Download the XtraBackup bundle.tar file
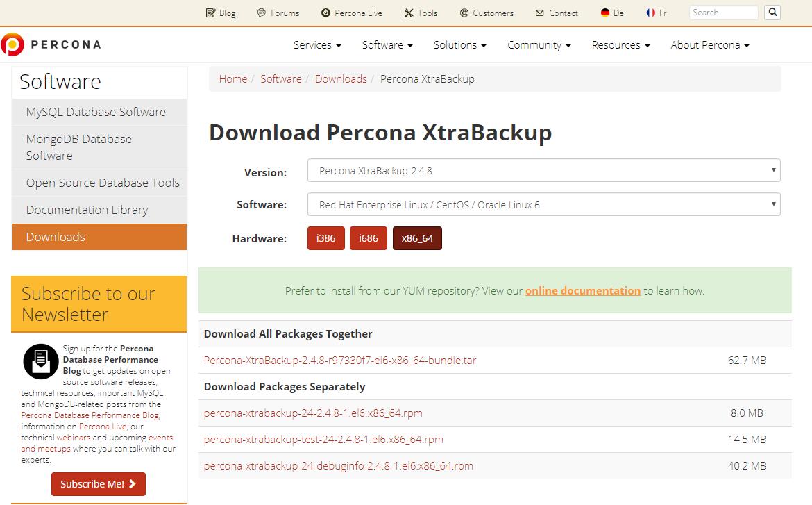The width and height of the screenshot is (812, 505). 340,361
